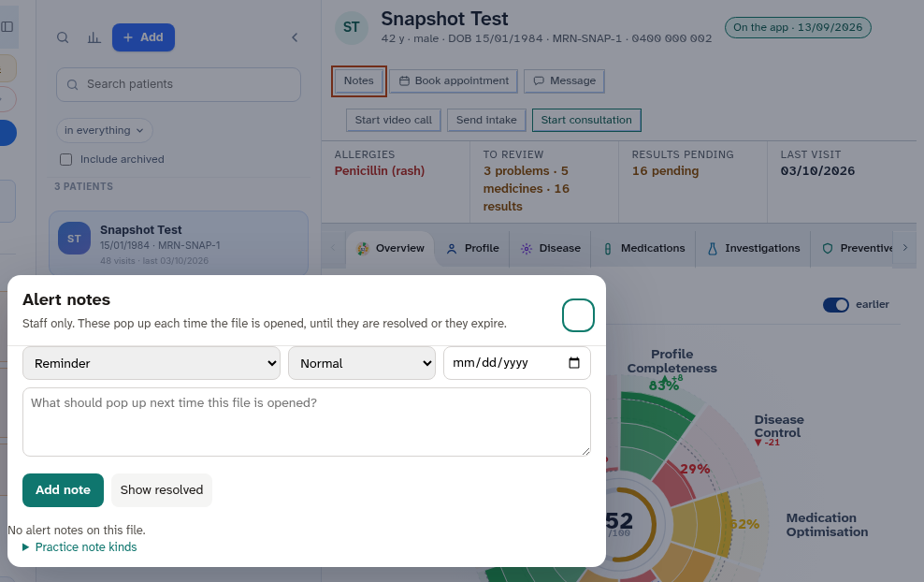924x582 pixels.
Task: Click '3 problems · 5 medicines · 16 results'
Action: click(527, 189)
